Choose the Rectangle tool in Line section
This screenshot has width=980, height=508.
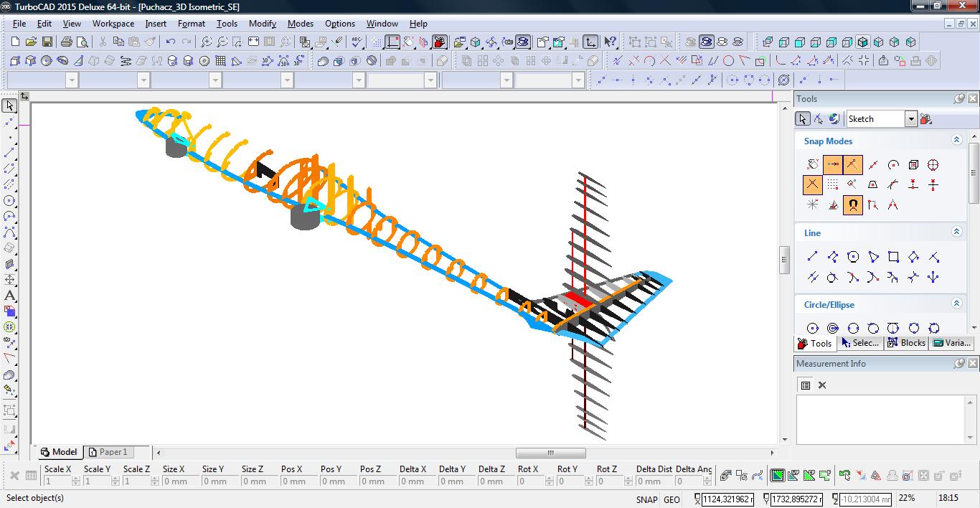893,257
